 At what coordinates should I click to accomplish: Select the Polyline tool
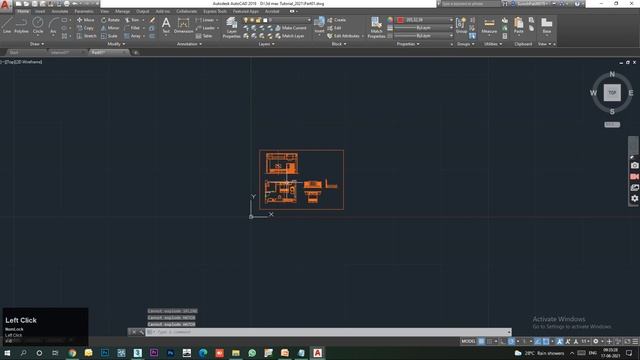tap(21, 25)
